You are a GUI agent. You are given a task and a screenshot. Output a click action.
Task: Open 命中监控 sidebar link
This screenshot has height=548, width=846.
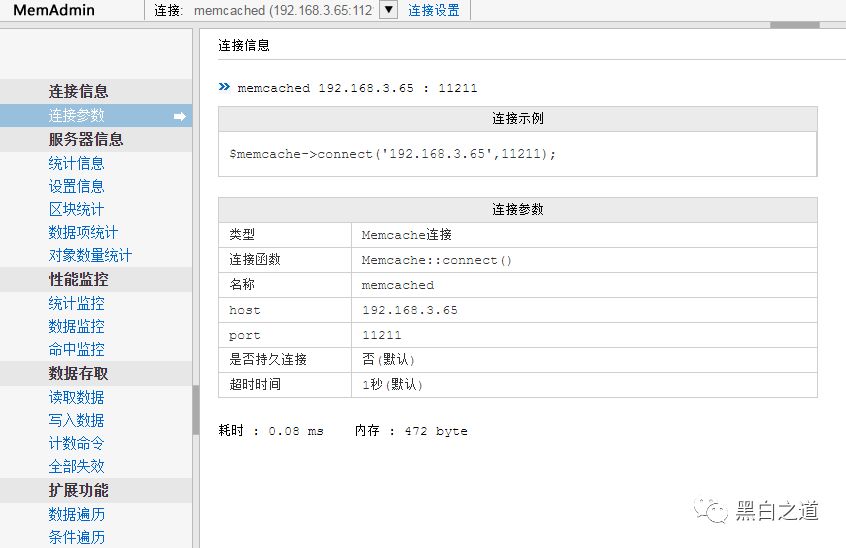click(x=76, y=349)
